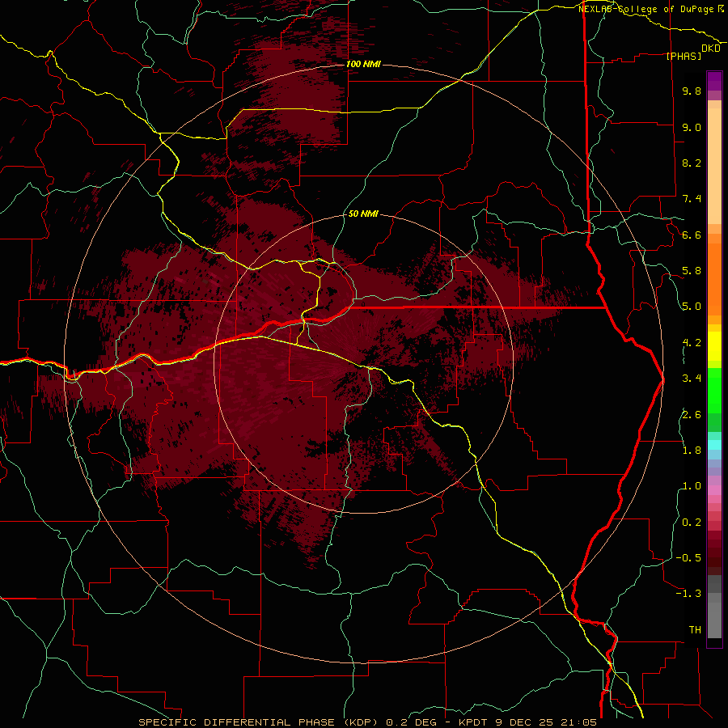This screenshot has width=728, height=728.
Task: Click the "KPDT" station identifier text
Action: [x=475, y=722]
